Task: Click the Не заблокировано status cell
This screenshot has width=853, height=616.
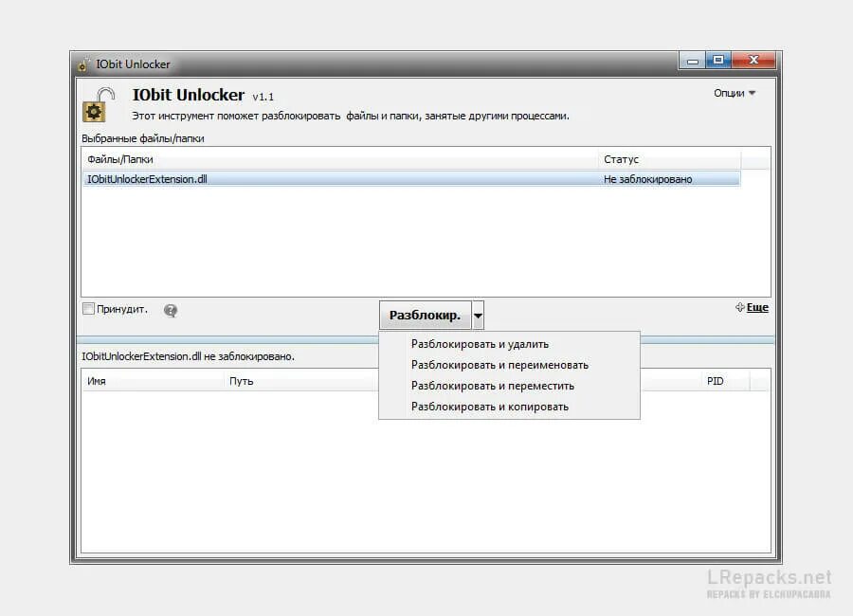Action: (647, 179)
